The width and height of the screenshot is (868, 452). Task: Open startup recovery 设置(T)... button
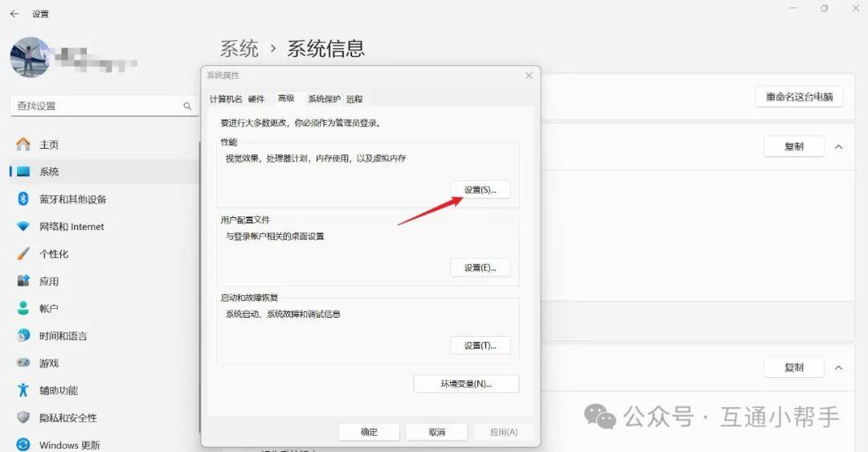tap(480, 346)
